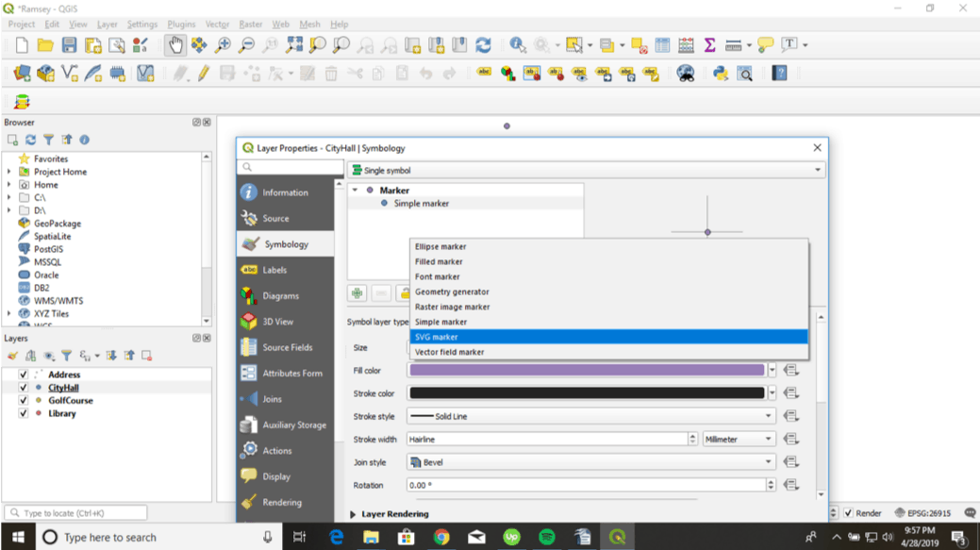Open the Labels tab in Layer Properties
The image size is (980, 550).
[274, 270]
